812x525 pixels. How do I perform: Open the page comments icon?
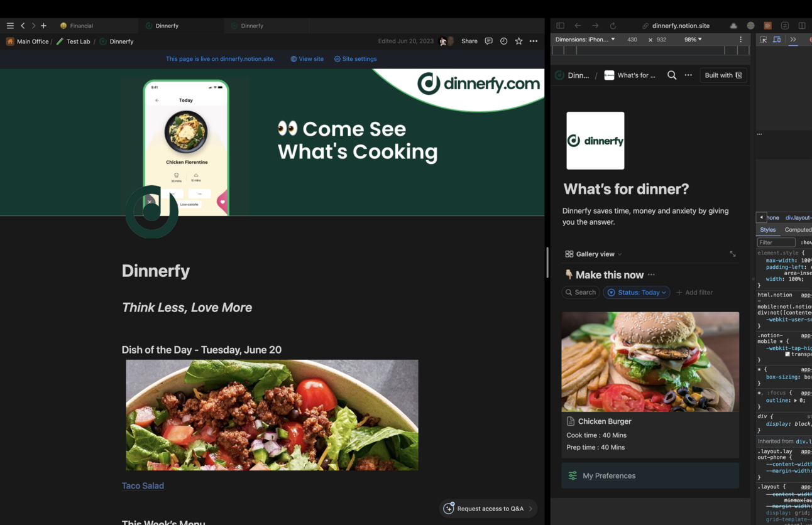[488, 41]
